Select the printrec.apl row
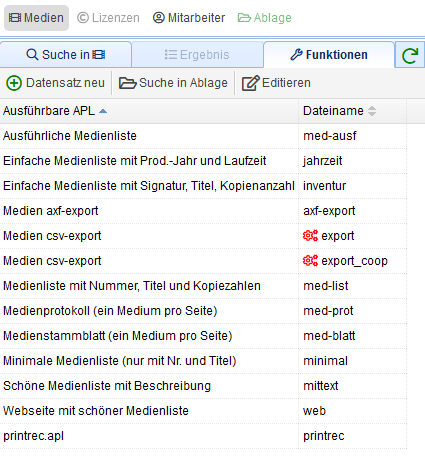This screenshot has height=456, width=425. 203,436
